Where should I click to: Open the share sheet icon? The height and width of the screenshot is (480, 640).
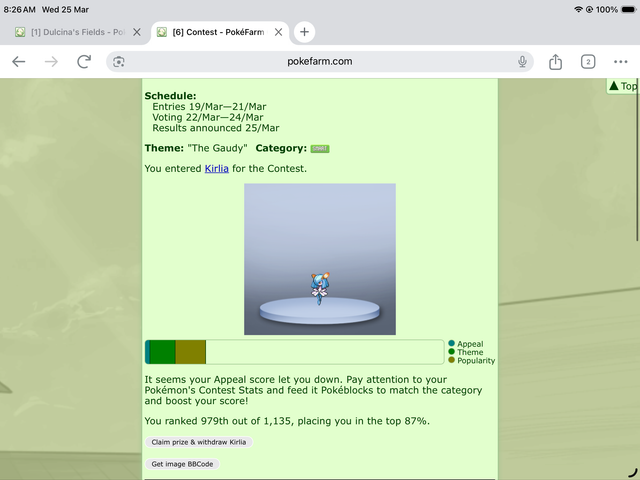pos(556,62)
